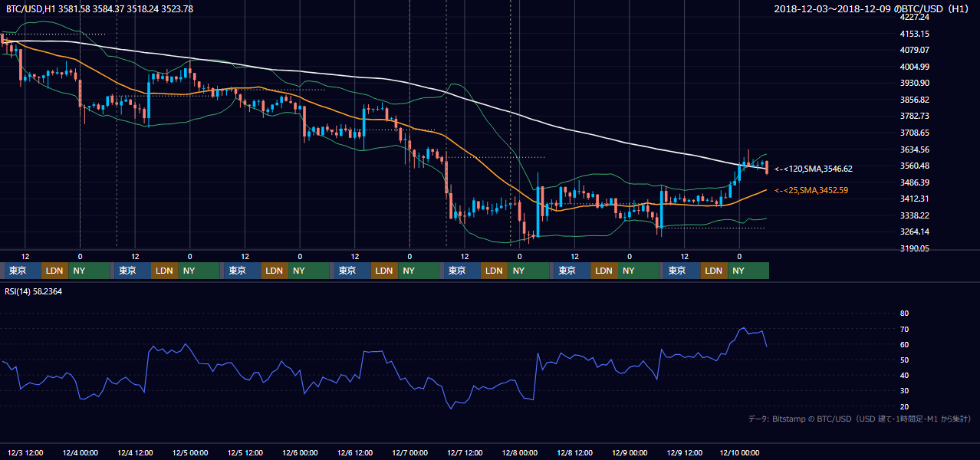Select the 12/10 00:00 date label
This screenshot has width=980, height=460.
coord(739,452)
